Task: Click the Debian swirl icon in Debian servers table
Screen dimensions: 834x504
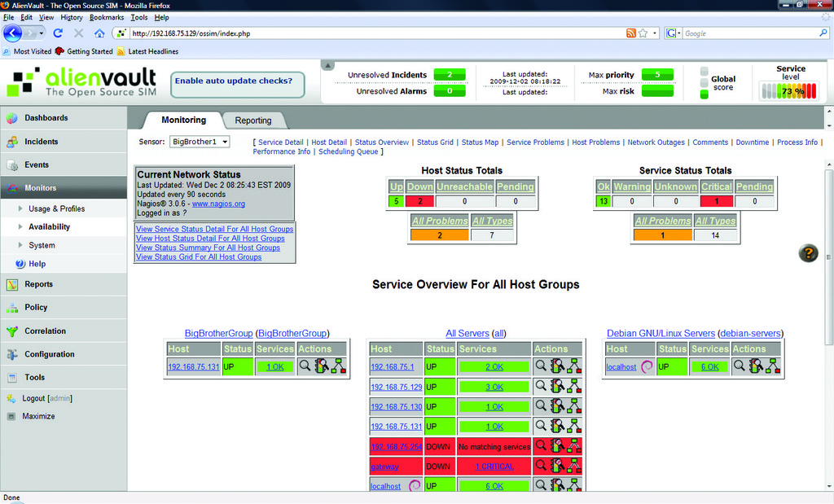Action: pos(647,366)
